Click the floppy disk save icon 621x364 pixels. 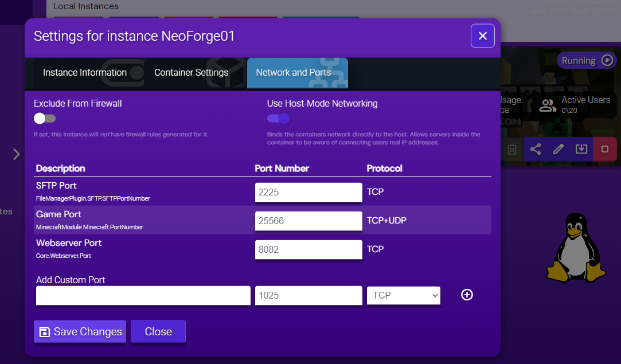point(45,331)
